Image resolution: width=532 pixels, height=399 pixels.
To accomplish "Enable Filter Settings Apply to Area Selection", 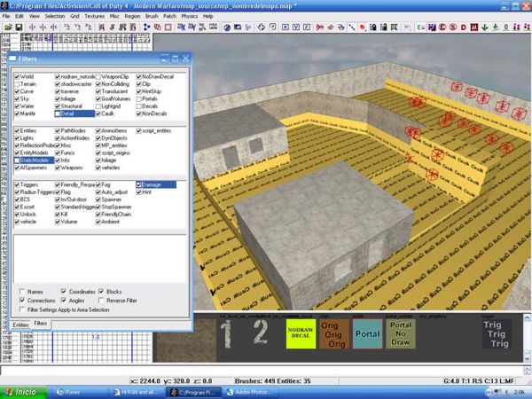I will pos(22,309).
